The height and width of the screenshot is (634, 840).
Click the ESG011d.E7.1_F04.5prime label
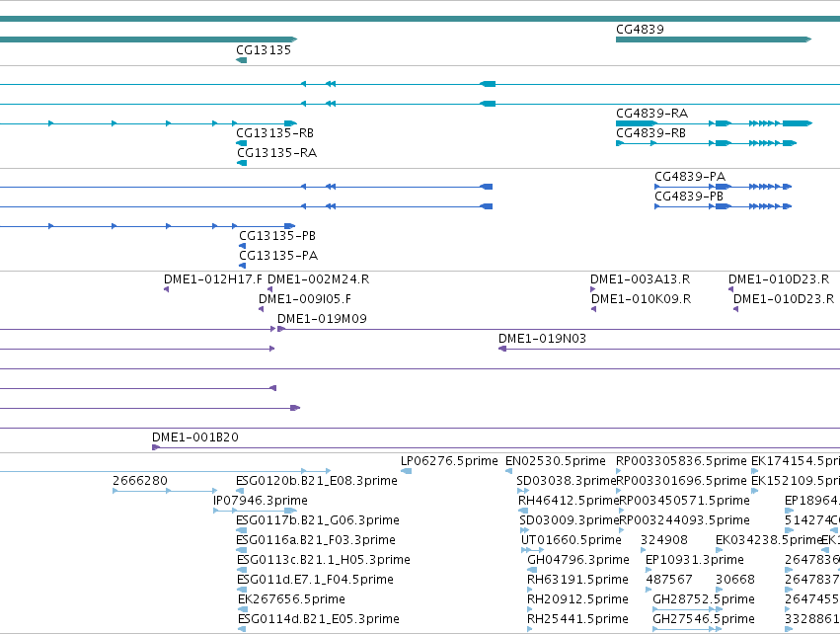tap(315, 580)
